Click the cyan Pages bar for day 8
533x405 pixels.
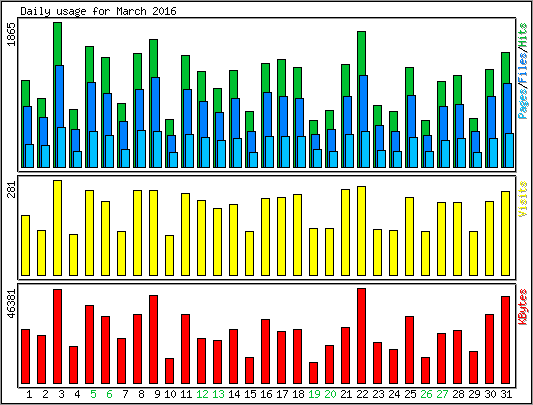click(141, 149)
